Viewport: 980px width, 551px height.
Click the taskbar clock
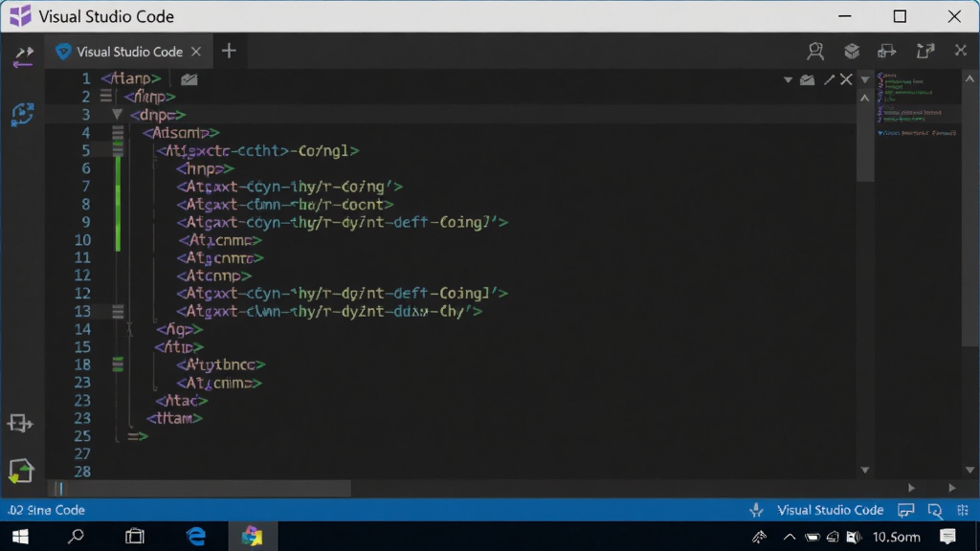896,537
